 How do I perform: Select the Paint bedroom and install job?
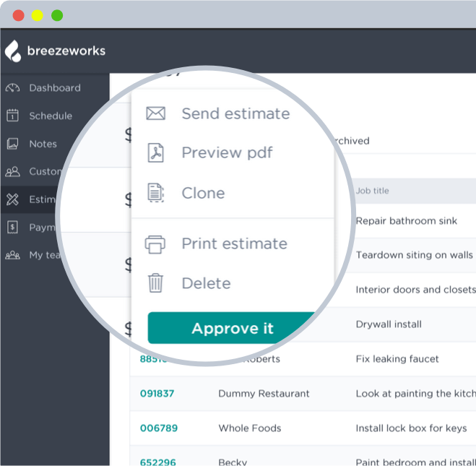pos(416,462)
